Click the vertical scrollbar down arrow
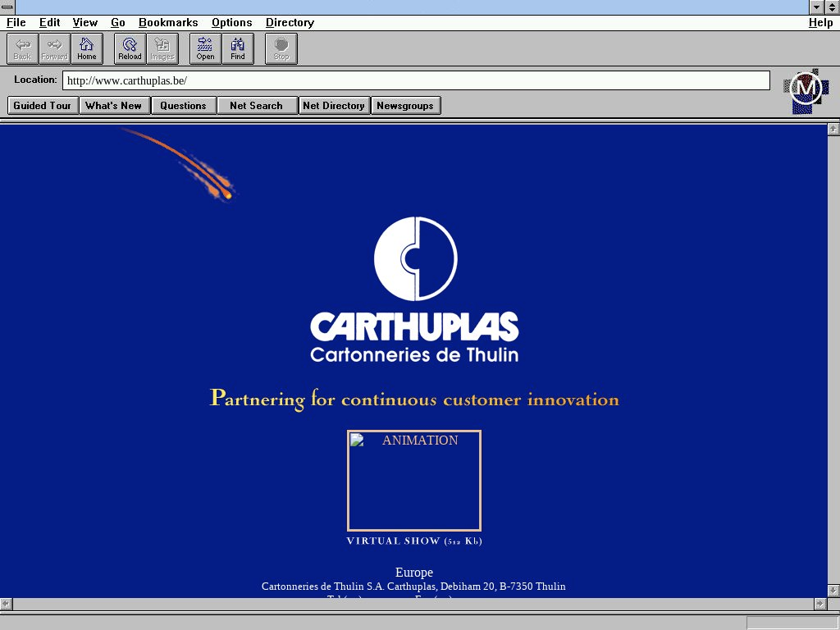Screen dimensions: 840x630 click(833, 591)
